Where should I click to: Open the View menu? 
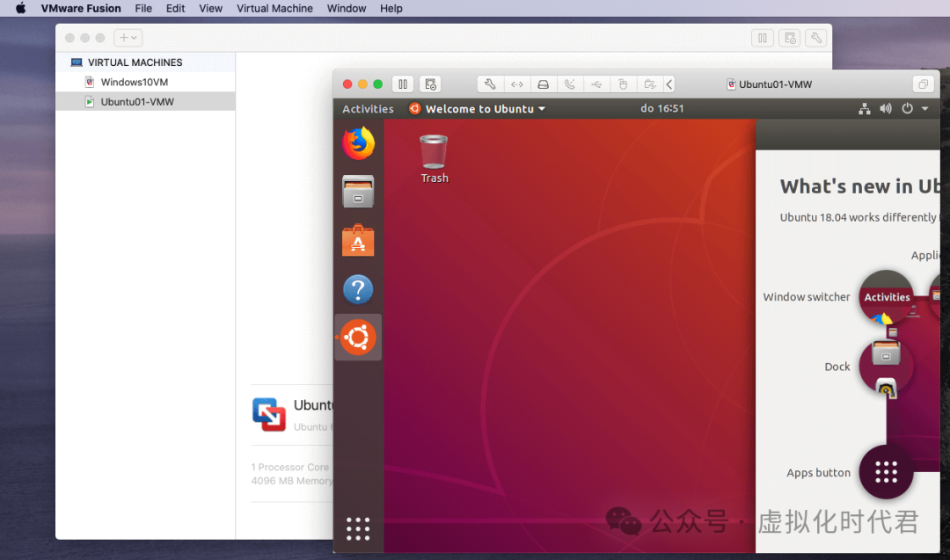[x=211, y=9]
